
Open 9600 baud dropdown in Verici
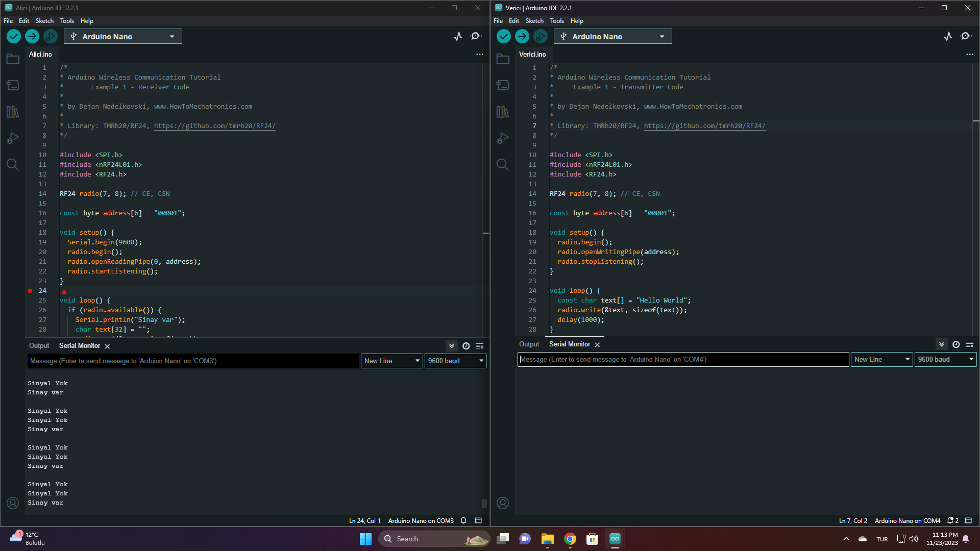945,359
